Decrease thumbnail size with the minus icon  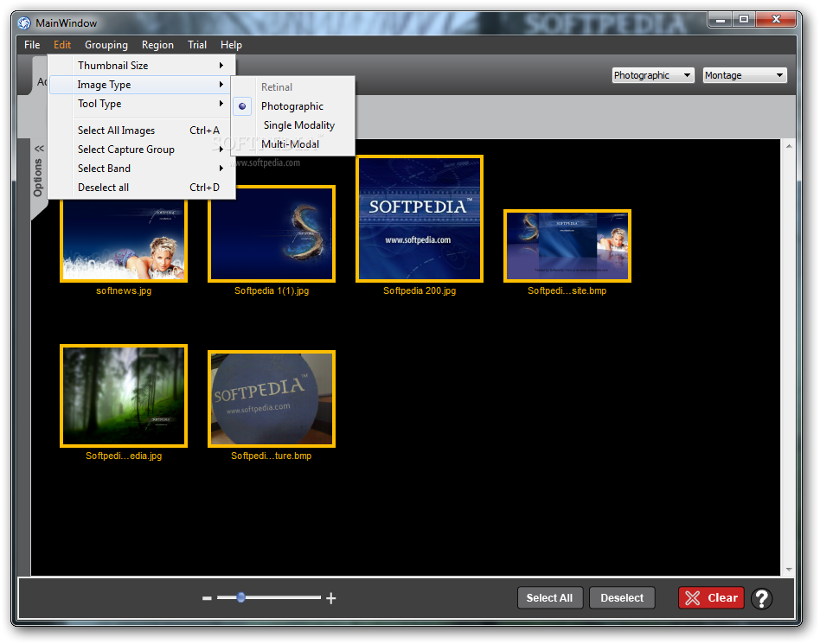click(207, 598)
